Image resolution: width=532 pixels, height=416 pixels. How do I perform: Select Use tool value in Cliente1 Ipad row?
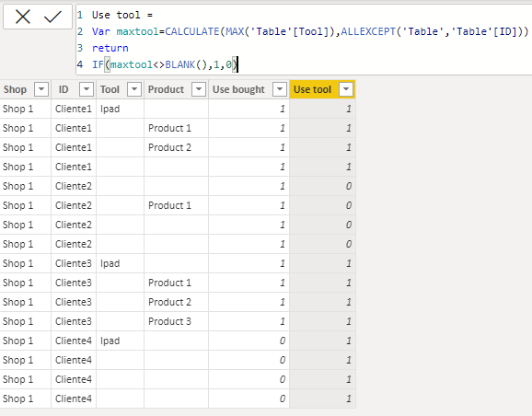(x=323, y=109)
